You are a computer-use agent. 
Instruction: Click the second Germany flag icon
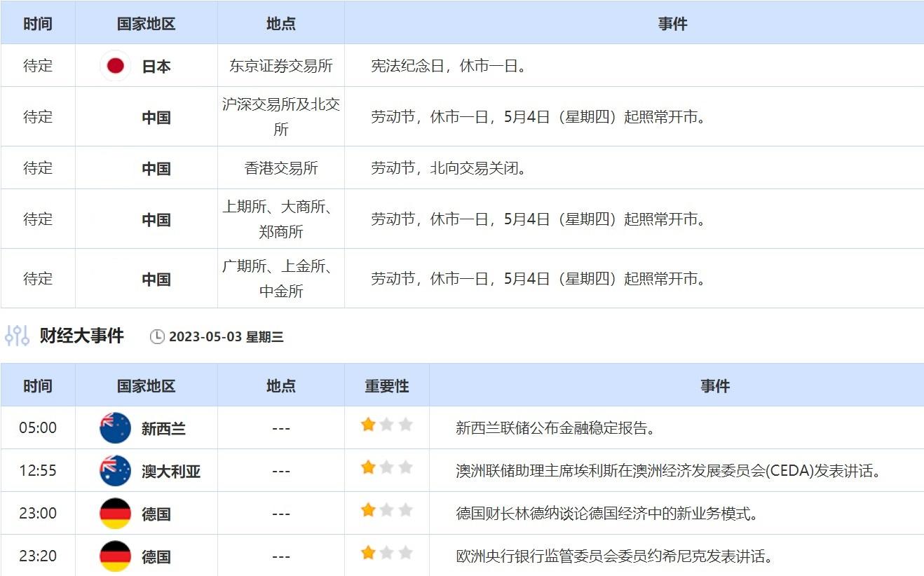(x=114, y=555)
